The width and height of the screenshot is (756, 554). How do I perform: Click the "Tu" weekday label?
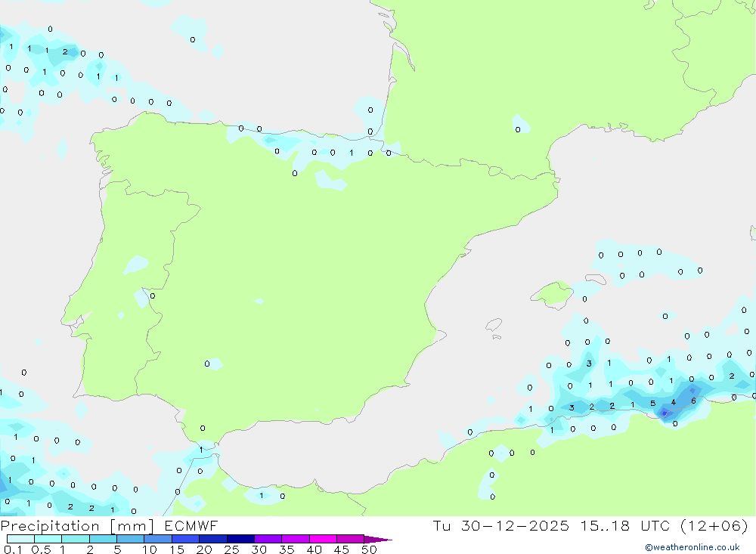tap(442, 525)
